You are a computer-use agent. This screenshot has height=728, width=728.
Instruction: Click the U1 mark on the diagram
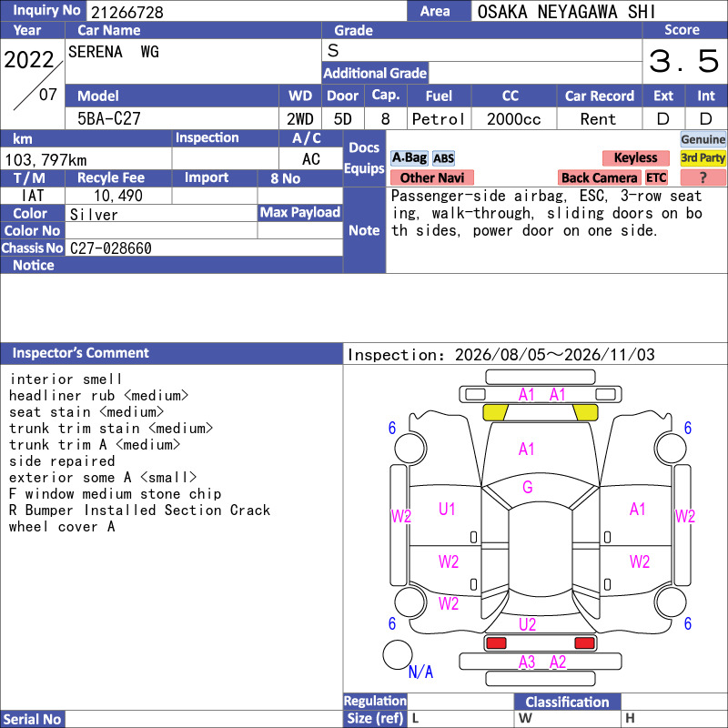click(x=447, y=510)
